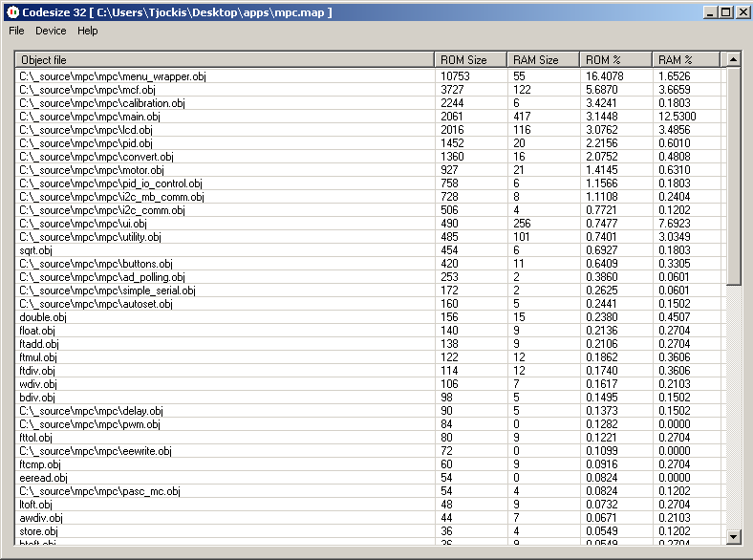This screenshot has height=560, width=753.
Task: Close the Codesize 32 window
Action: point(742,12)
